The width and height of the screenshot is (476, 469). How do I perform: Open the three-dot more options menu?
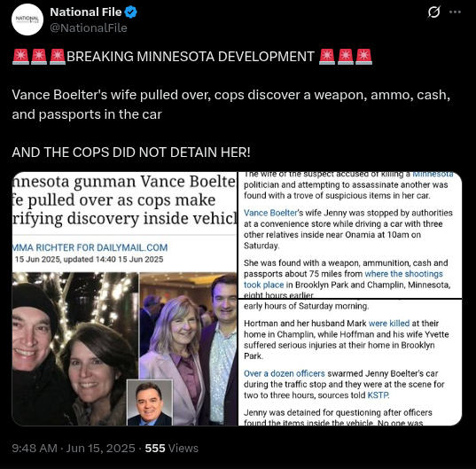pos(455,12)
